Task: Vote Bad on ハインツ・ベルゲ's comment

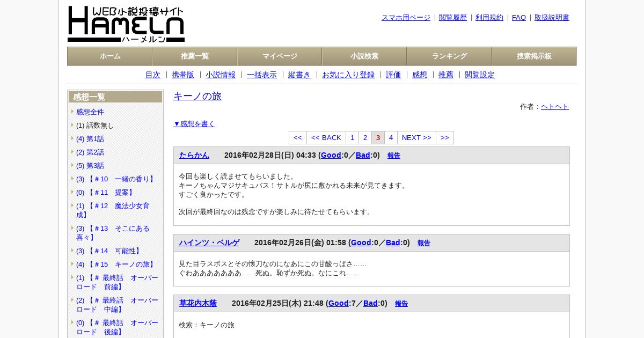Action: pos(393,243)
